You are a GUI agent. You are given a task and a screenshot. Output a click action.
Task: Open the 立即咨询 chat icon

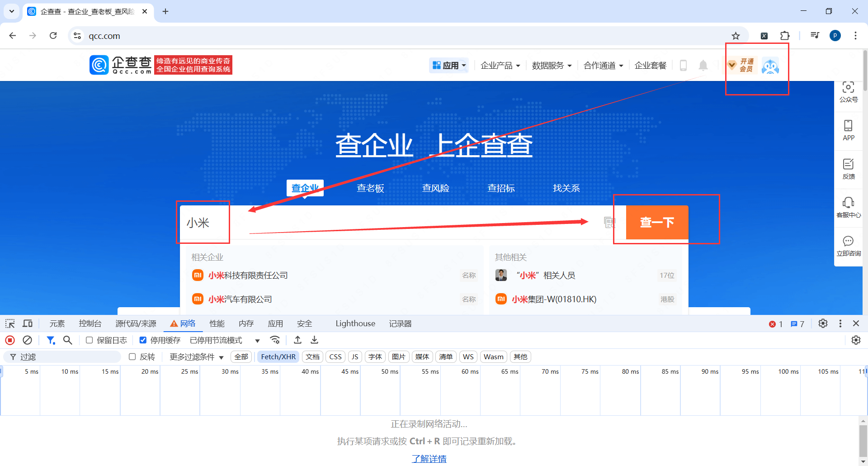(x=849, y=246)
